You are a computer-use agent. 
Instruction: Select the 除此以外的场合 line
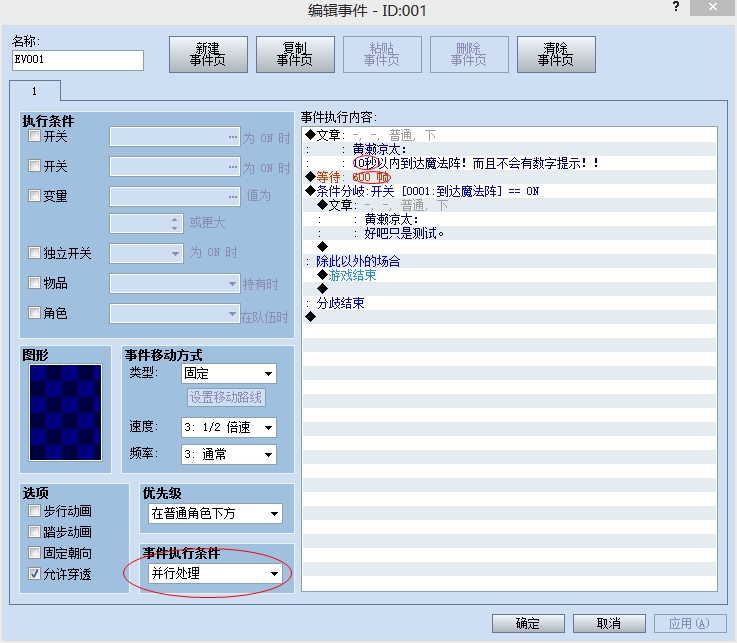tap(510, 261)
